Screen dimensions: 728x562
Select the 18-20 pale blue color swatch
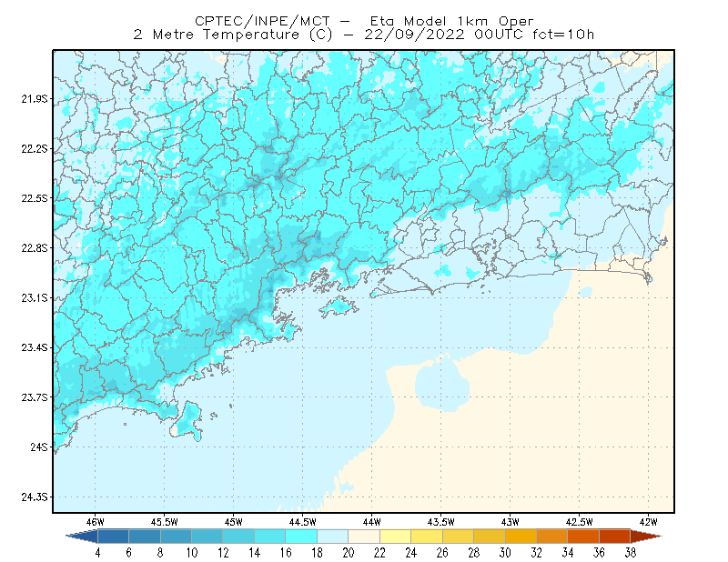pos(332,537)
